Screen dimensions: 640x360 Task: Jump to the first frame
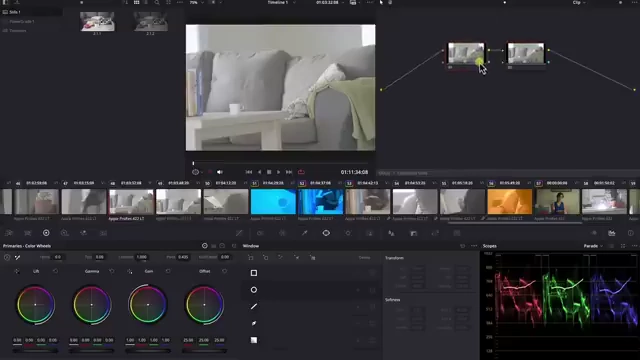(249, 172)
